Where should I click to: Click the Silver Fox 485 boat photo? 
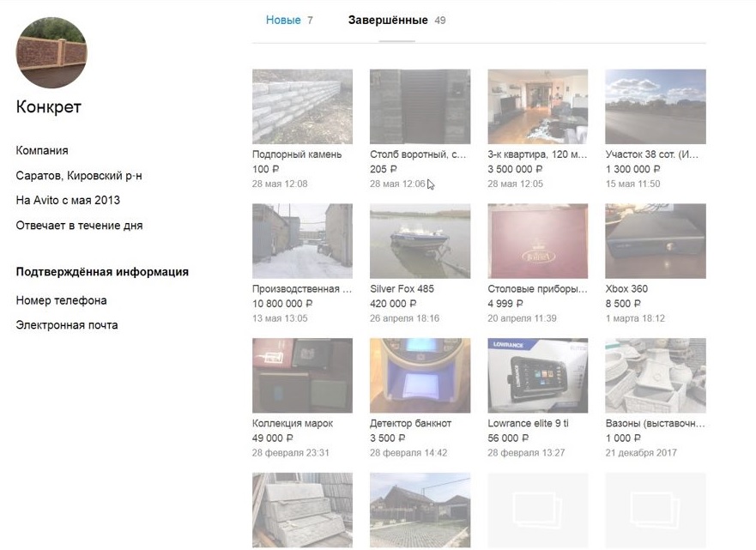[420, 241]
